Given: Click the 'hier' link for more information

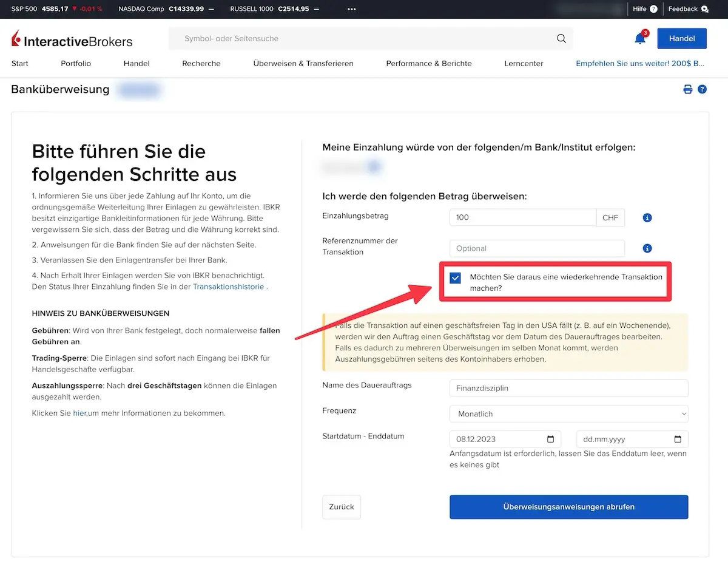Looking at the screenshot, I should 79,413.
